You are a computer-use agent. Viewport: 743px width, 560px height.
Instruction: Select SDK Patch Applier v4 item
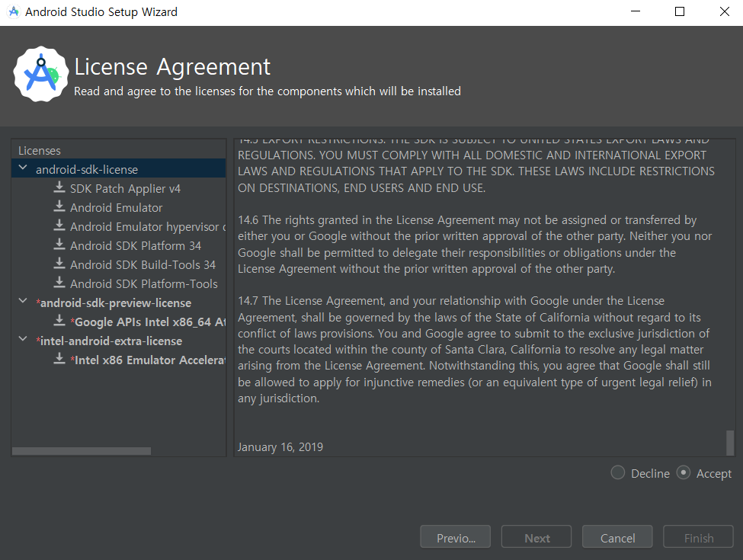(125, 188)
